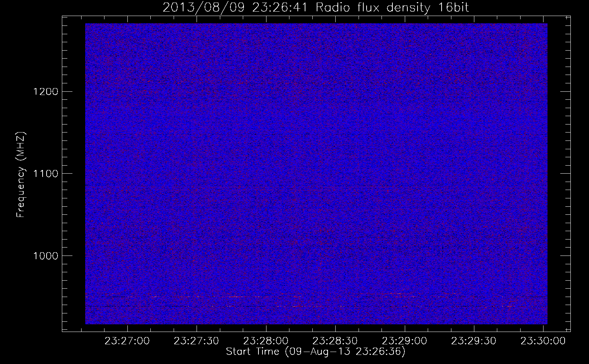This screenshot has width=589, height=364.
Task: Select the 23:27:30 time tick label
Action: tap(197, 341)
